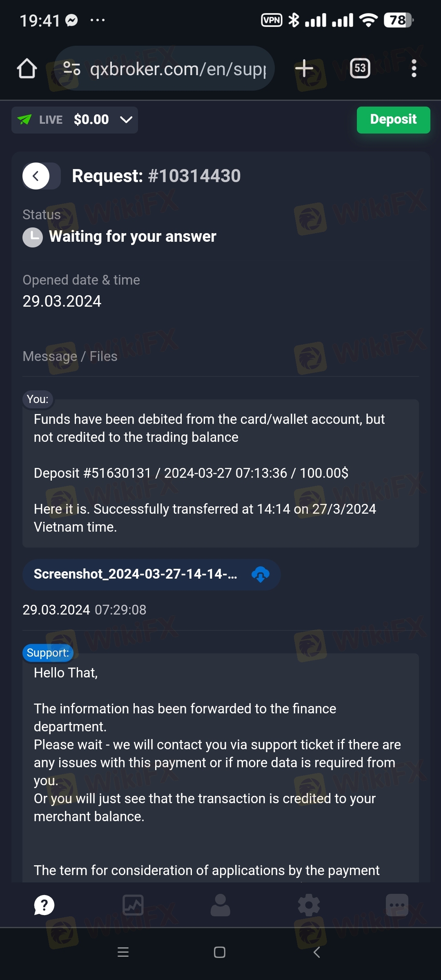Switch to the trading chart tab
441x980 pixels.
coord(133,905)
